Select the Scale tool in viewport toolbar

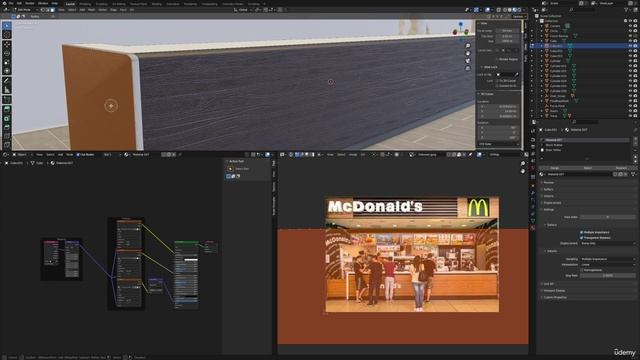pos(7,62)
